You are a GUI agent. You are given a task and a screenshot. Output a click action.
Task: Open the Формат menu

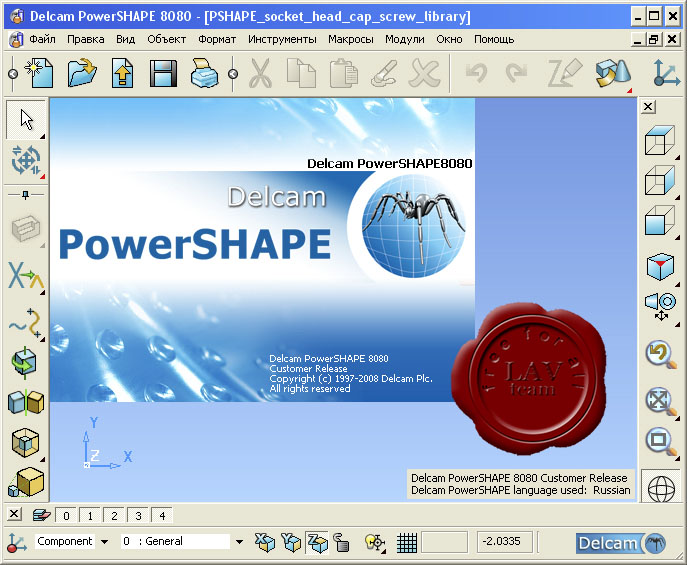click(x=217, y=39)
